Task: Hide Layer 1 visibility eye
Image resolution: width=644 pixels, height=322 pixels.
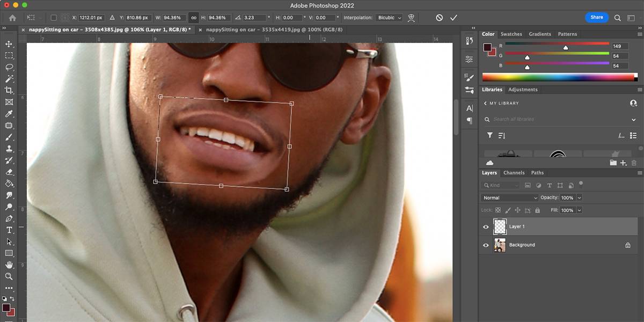Action: click(486, 227)
